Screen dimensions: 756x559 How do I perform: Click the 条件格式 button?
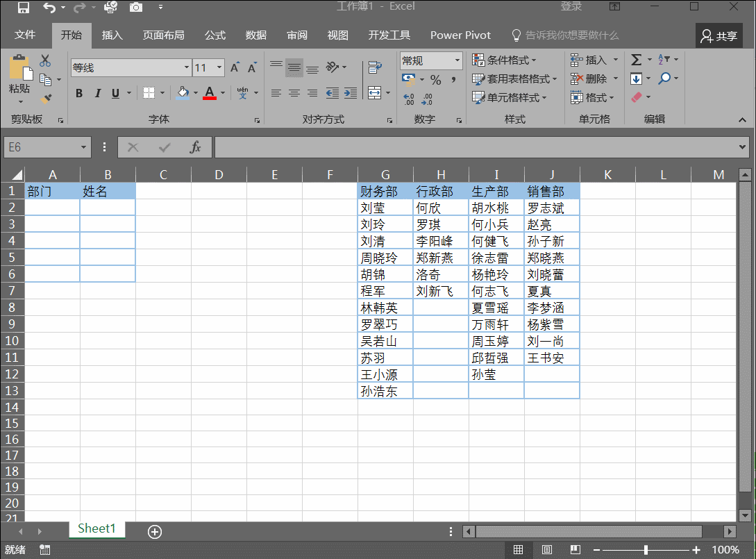click(x=505, y=60)
